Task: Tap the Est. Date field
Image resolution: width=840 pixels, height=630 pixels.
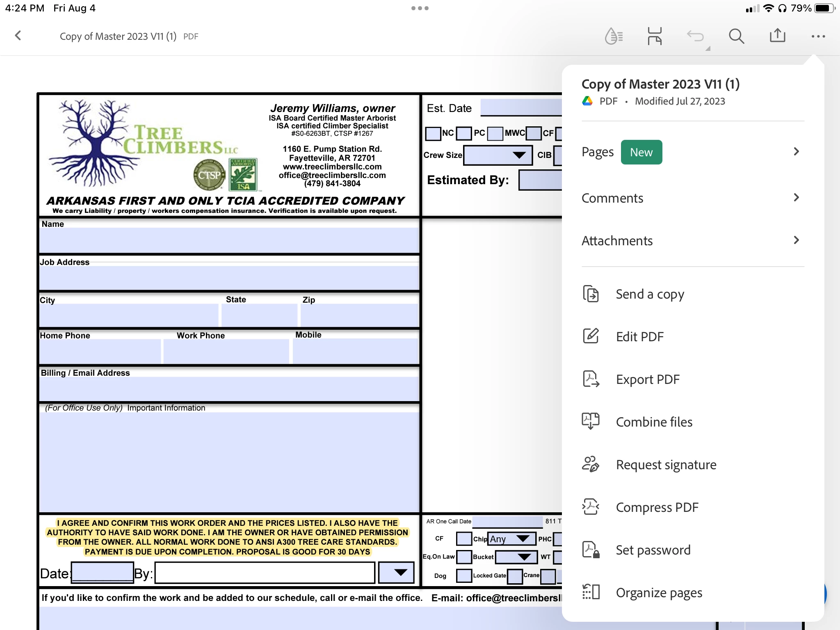Action: [521, 108]
